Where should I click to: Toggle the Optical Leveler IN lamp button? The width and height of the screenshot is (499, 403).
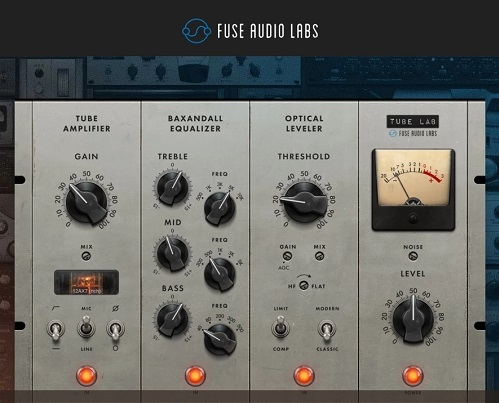(304, 376)
